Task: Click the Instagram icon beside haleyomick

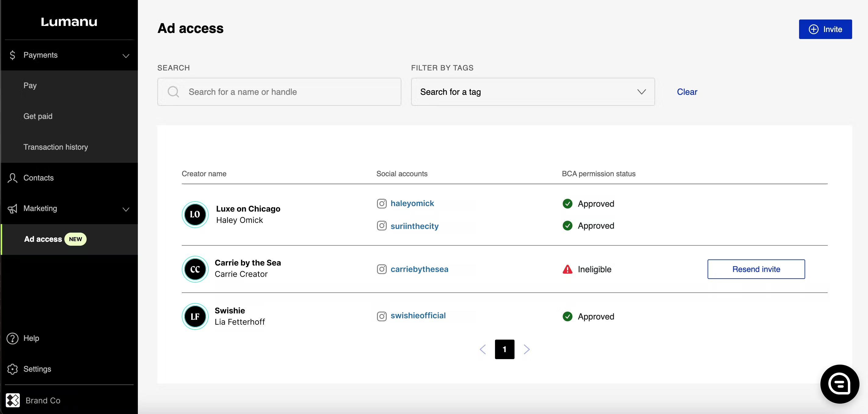Action: (x=382, y=203)
